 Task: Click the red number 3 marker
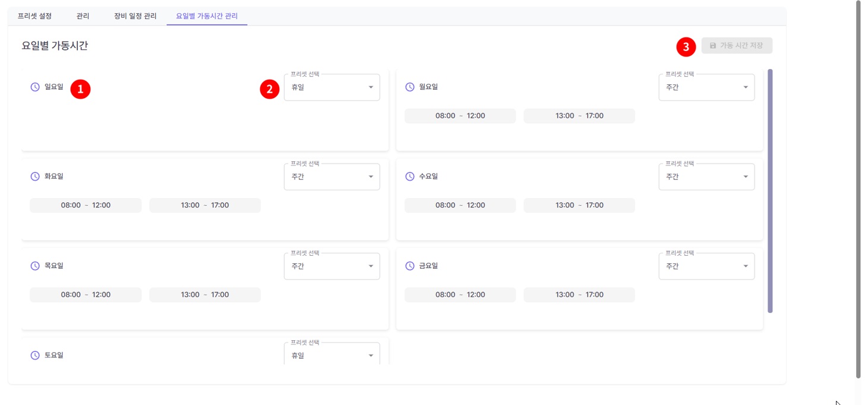tap(686, 46)
